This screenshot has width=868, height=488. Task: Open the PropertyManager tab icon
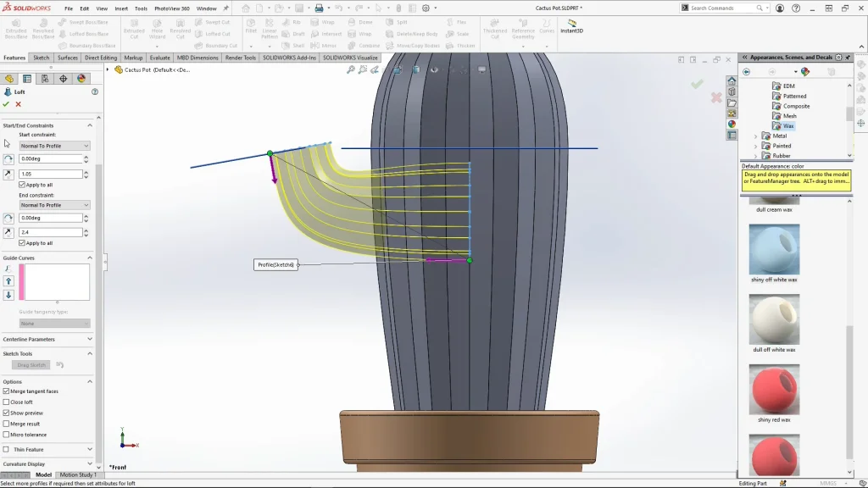point(27,79)
